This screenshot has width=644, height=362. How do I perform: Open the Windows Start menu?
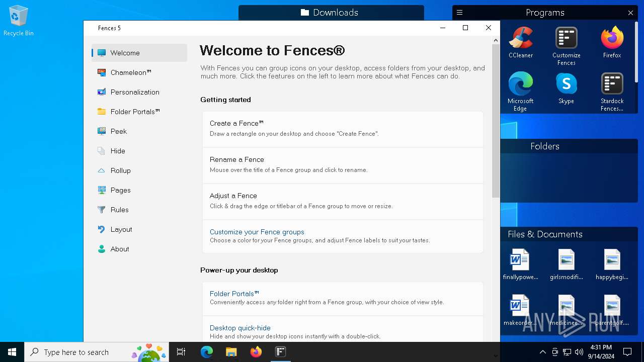[x=12, y=352]
